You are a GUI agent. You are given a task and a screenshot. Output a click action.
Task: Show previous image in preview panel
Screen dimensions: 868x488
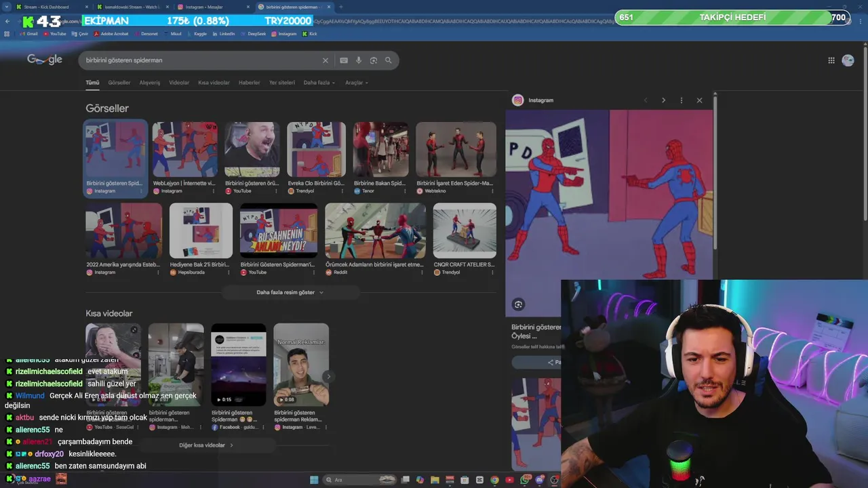[x=646, y=100]
